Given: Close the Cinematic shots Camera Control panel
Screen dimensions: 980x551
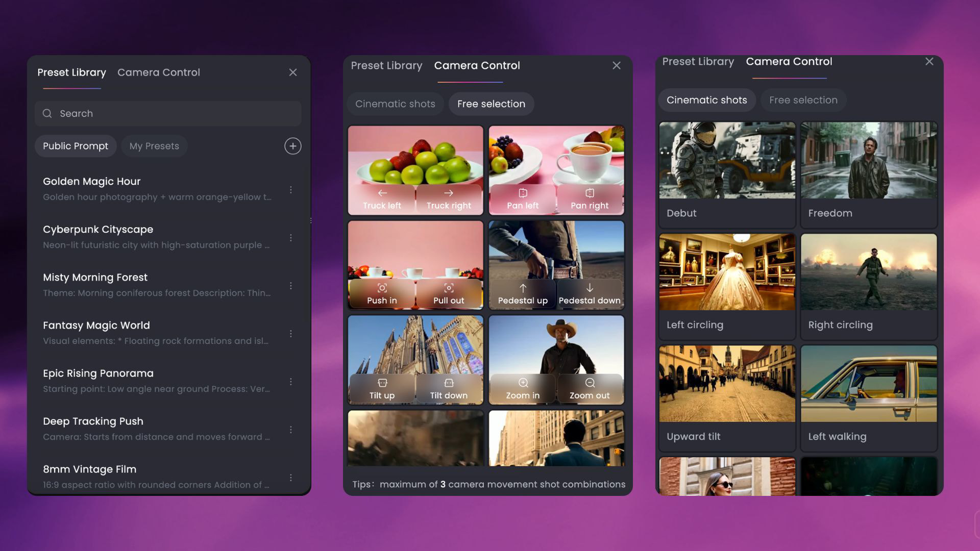Looking at the screenshot, I should [929, 61].
